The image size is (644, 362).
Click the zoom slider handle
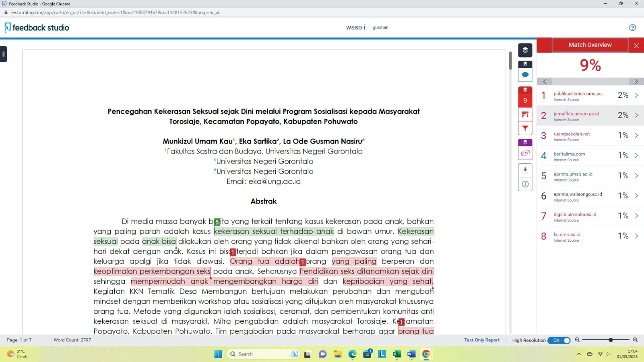(x=611, y=340)
